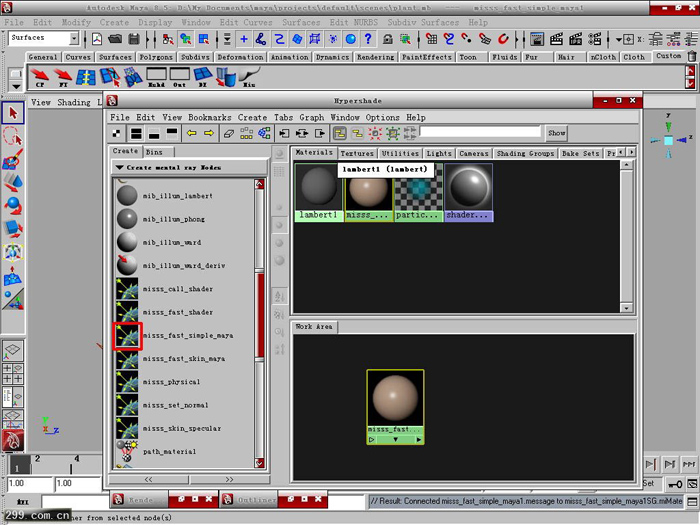Click the Out shelf button
Viewport: 700px width, 525px height.
tap(179, 78)
